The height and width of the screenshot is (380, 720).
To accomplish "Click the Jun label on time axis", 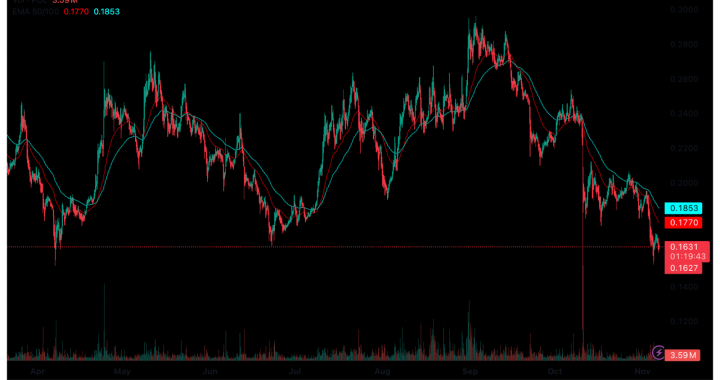I will 210,371.
